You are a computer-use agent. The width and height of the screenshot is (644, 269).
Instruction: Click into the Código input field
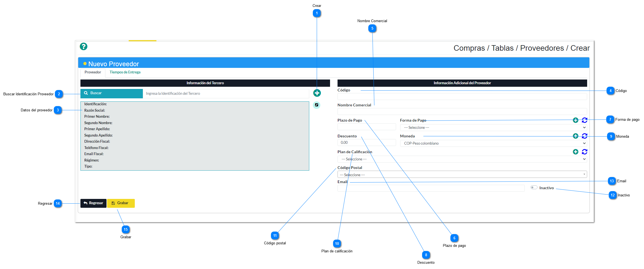(x=462, y=97)
